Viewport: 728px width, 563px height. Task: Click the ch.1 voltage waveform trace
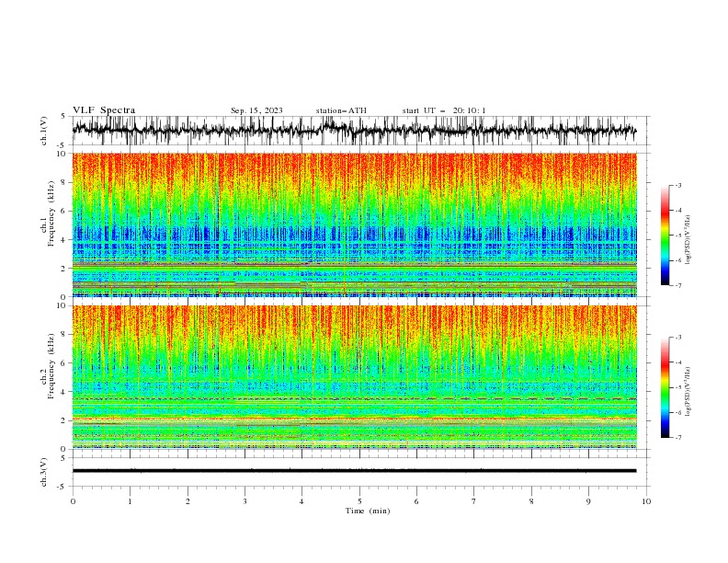click(355, 130)
